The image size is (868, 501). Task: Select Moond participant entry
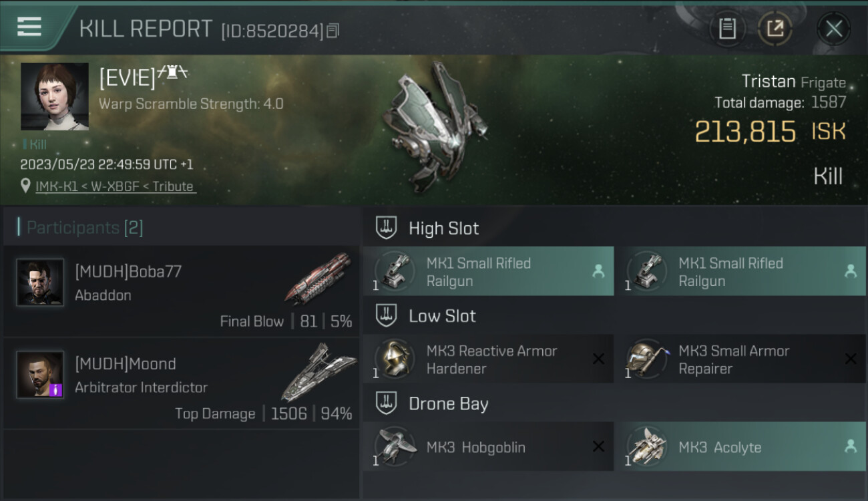(181, 383)
